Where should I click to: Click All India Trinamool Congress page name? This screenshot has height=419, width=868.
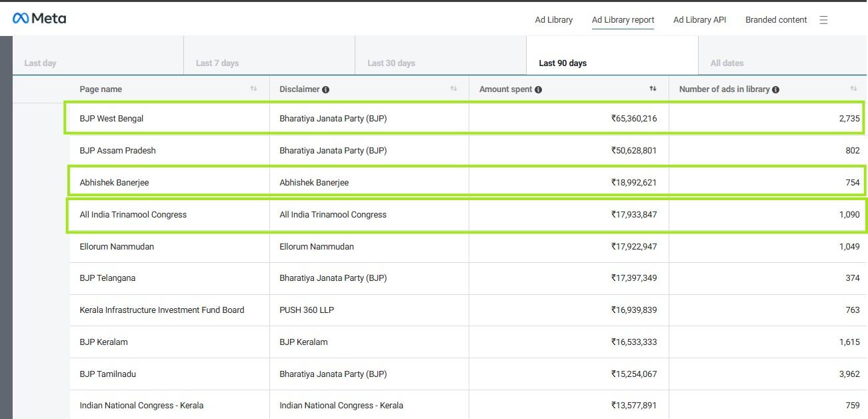click(x=133, y=214)
